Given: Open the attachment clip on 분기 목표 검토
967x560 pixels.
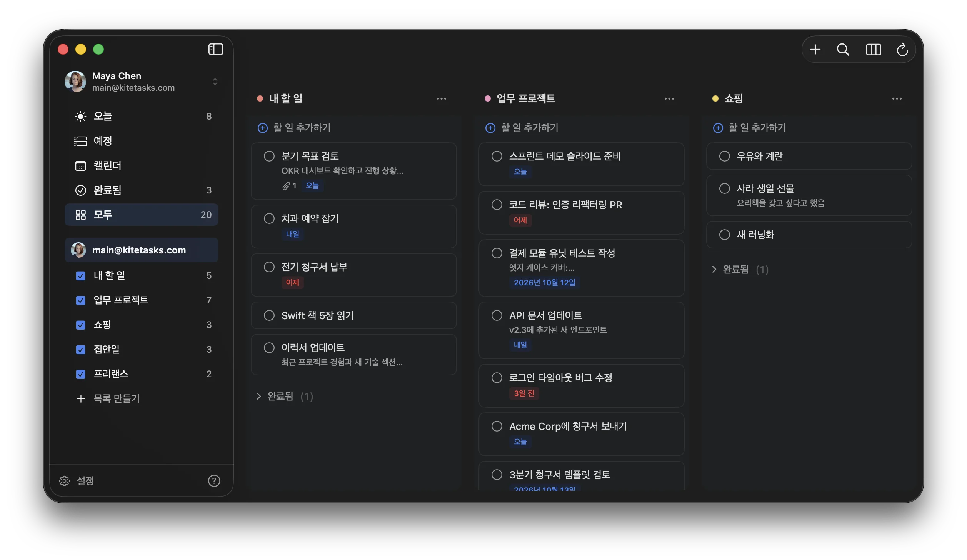Looking at the screenshot, I should [286, 186].
